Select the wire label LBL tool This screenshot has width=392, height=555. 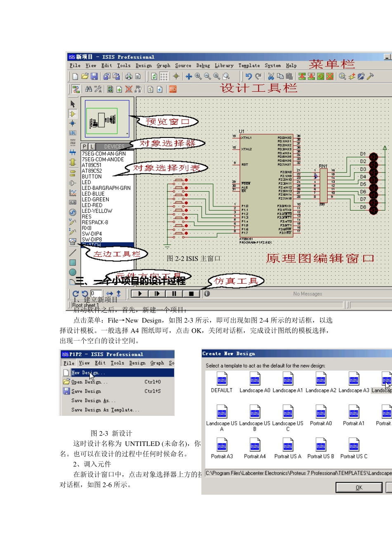pyautogui.click(x=73, y=133)
